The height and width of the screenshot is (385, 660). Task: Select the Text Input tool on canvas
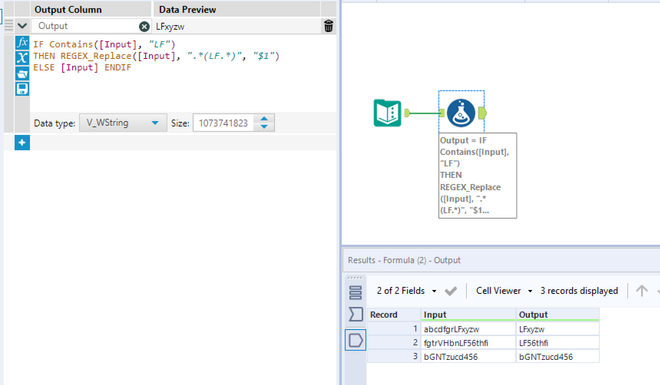coord(387,113)
